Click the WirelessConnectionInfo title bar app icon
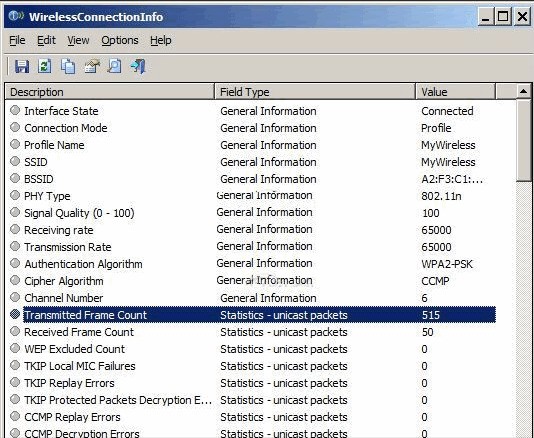The image size is (534, 438). pyautogui.click(x=16, y=16)
